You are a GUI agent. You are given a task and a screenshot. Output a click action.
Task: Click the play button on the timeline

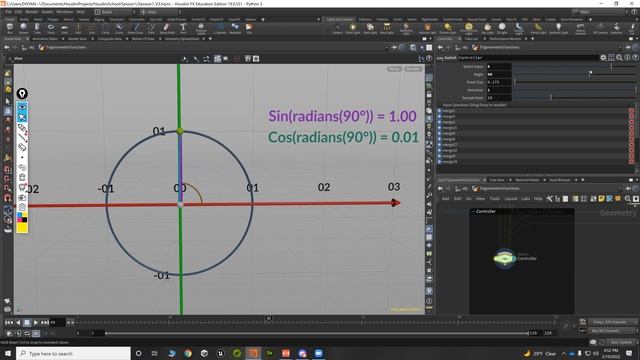tap(36, 322)
